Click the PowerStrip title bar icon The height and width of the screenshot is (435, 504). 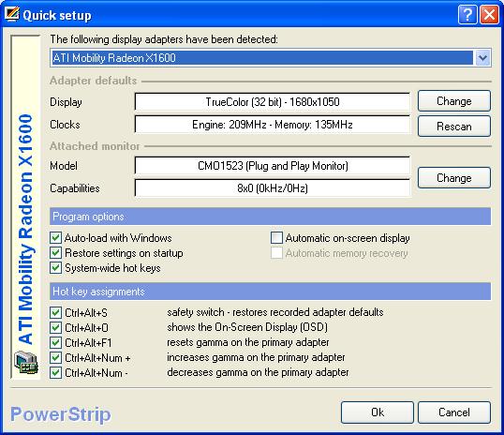pyautogui.click(x=12, y=14)
